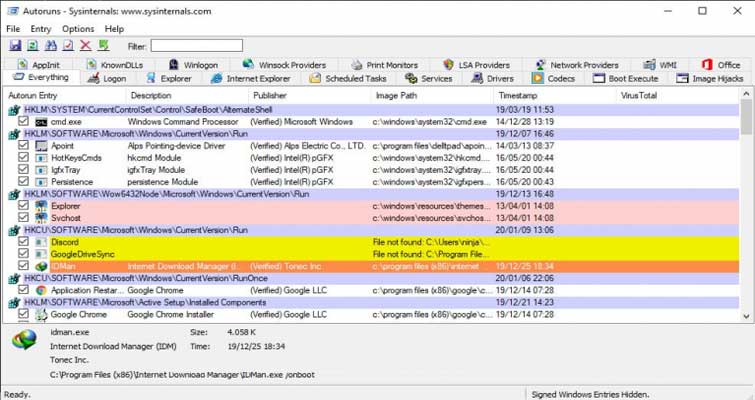The width and height of the screenshot is (755, 400).
Task: Open the KnownDLLs tab
Action: click(115, 65)
